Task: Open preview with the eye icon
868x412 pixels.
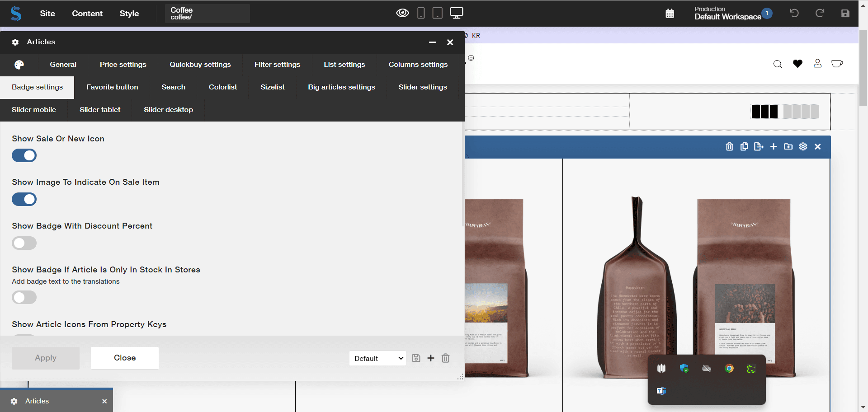Action: coord(402,13)
